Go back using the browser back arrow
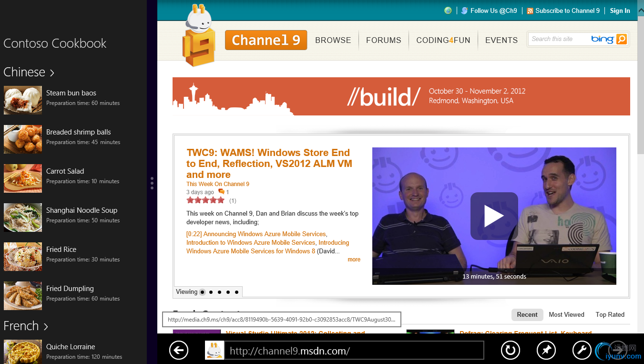This screenshot has width=644, height=364. [179, 351]
